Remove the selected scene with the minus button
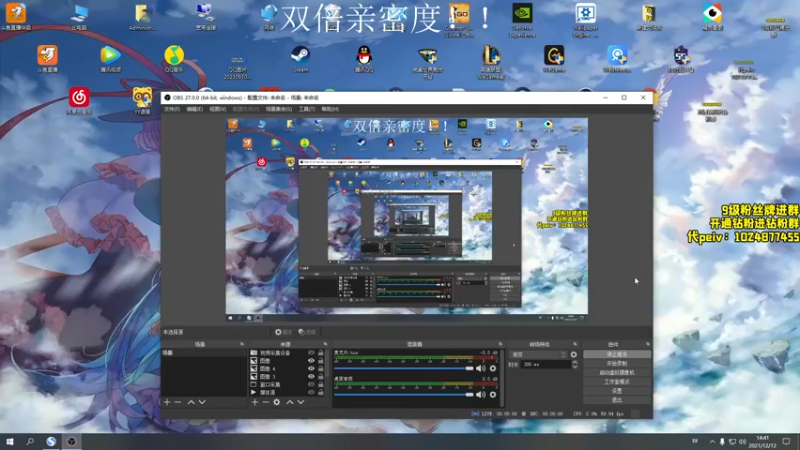 tap(178, 402)
